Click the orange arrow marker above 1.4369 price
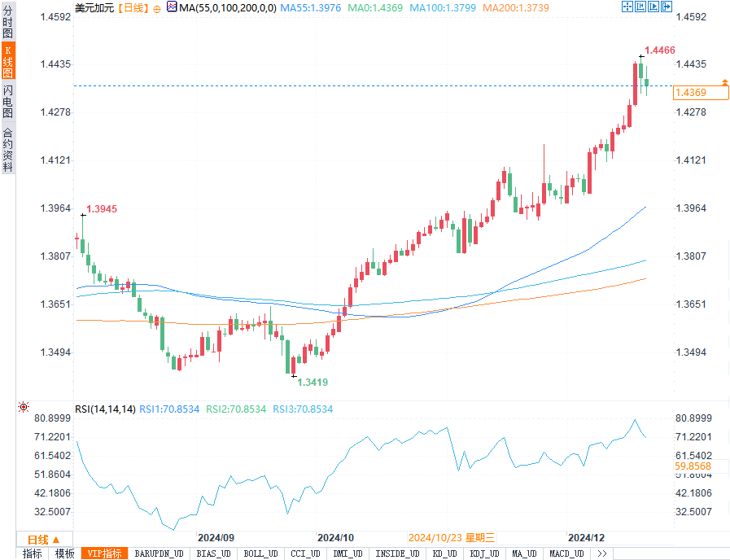This screenshot has height=560, width=730. (x=724, y=82)
